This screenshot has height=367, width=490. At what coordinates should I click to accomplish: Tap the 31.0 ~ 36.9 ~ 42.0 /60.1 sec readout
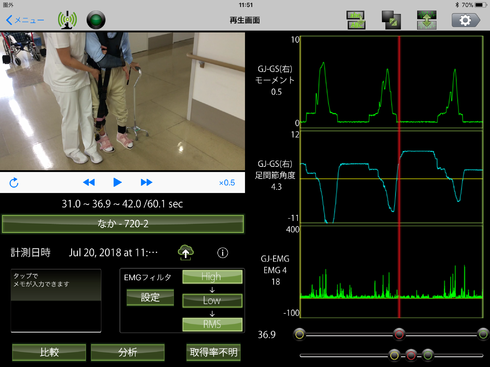122,204
